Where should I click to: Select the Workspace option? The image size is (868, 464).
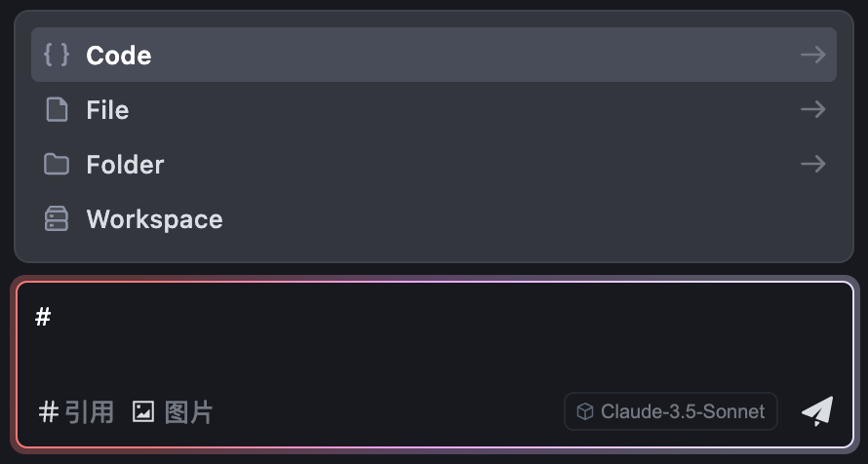433,219
